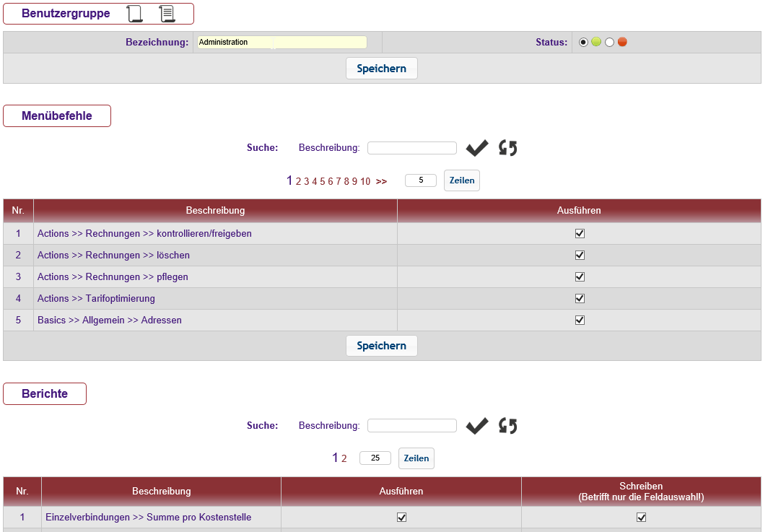Reset the Menübefehle search with refresh icon
The height and width of the screenshot is (532, 768).
(508, 148)
